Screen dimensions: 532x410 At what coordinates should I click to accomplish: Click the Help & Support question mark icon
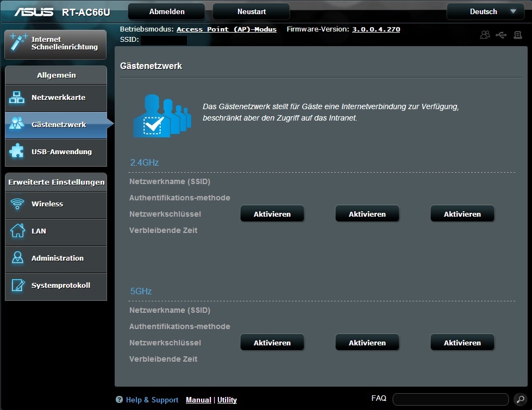[119, 400]
